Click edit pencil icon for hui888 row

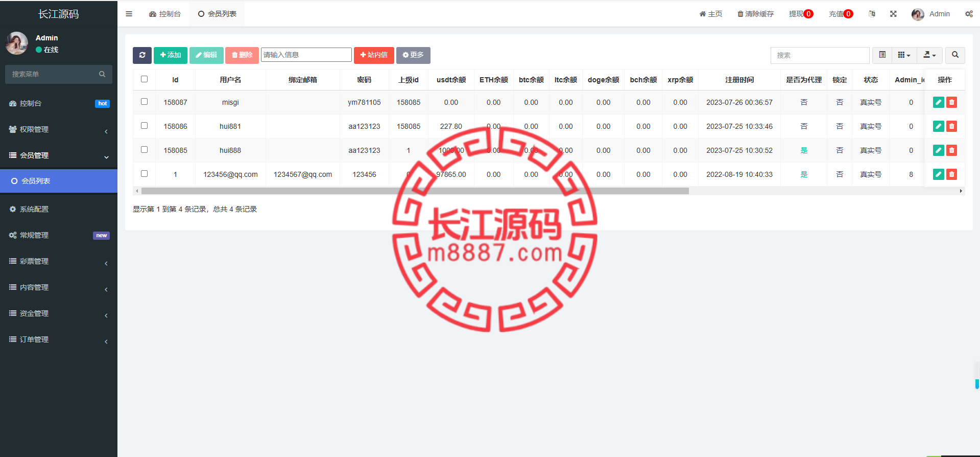tap(939, 150)
